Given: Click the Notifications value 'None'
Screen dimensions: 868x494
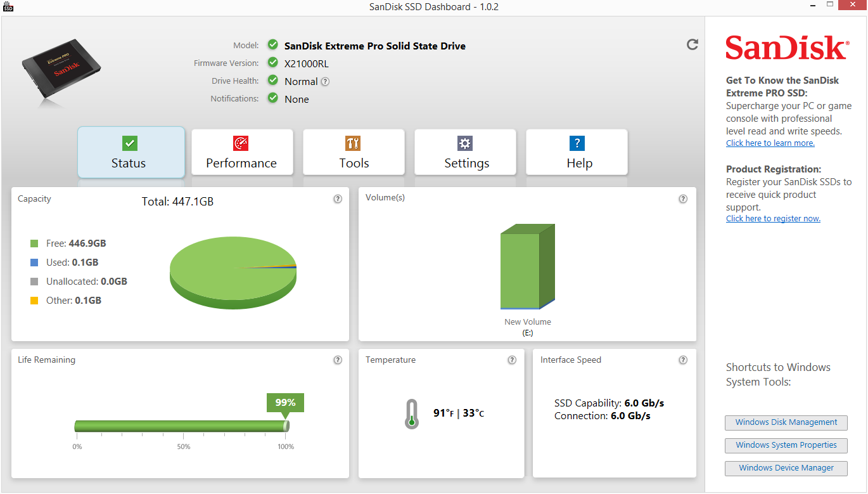Looking at the screenshot, I should click(297, 99).
